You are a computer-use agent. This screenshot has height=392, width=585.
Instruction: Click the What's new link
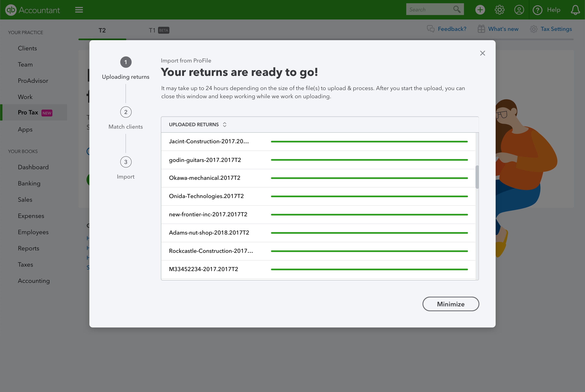[x=503, y=29]
